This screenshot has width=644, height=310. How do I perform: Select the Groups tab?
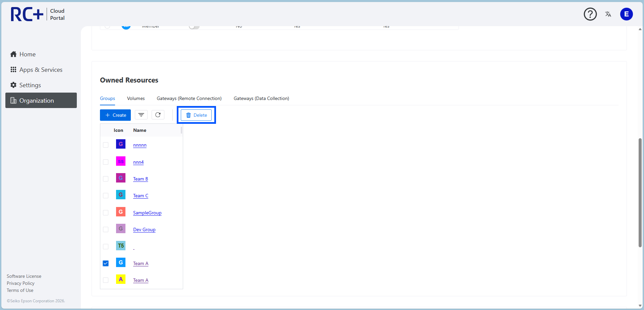[107, 98]
